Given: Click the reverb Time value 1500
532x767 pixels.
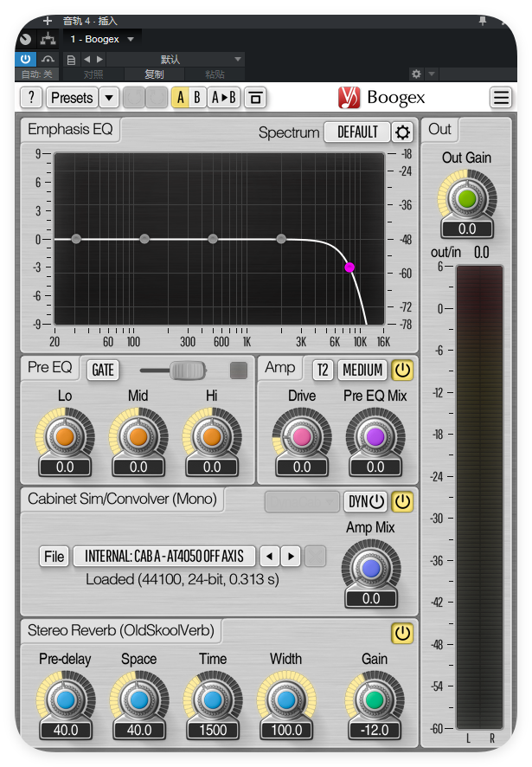Looking at the screenshot, I should coord(213,731).
